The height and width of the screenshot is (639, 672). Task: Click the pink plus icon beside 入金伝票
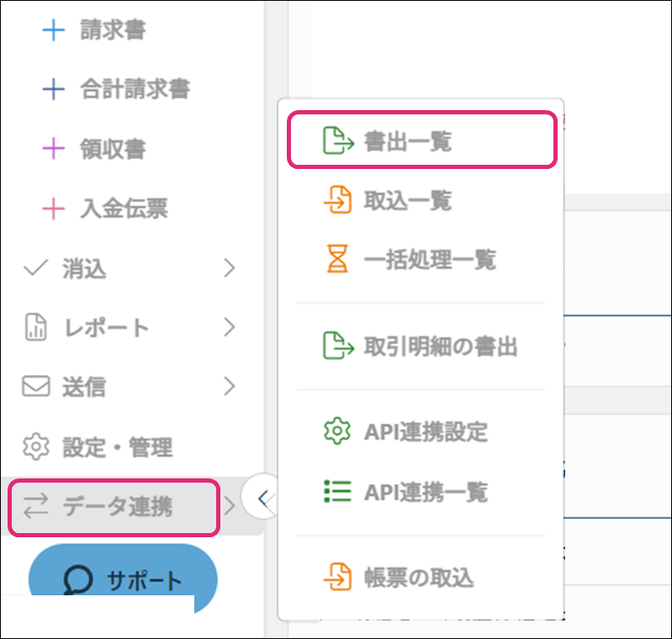click(53, 209)
